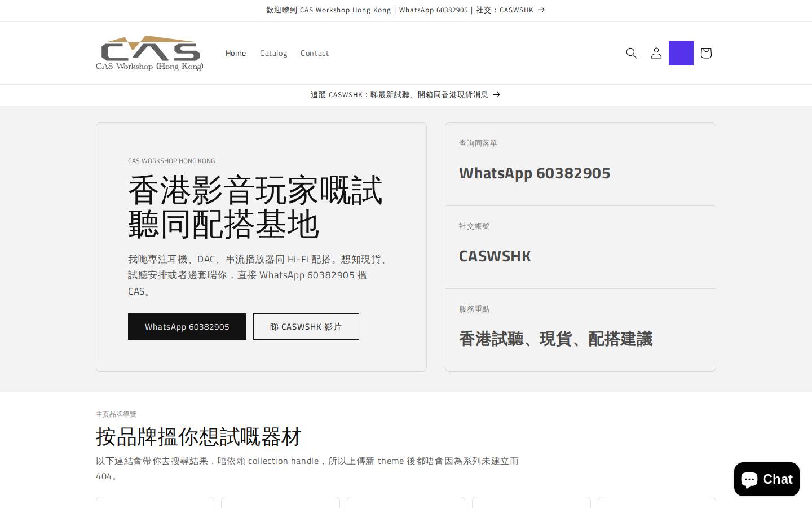Open the Shopify Chat widget

pos(767,479)
